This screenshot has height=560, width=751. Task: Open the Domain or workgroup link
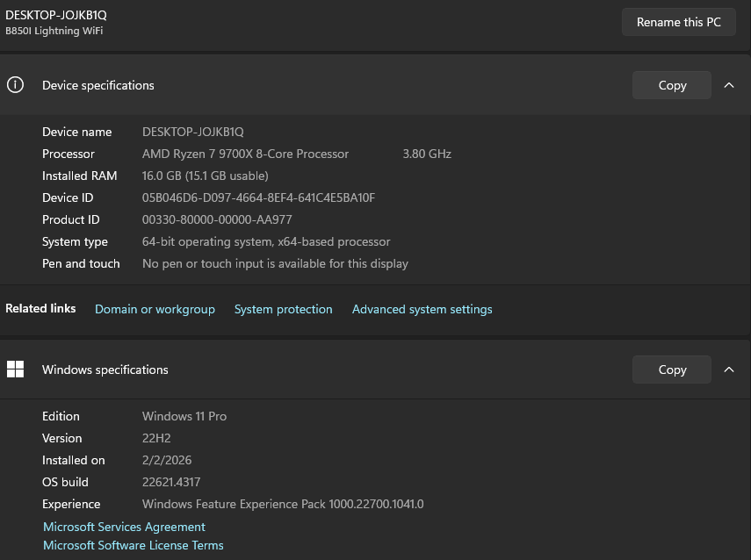155,309
